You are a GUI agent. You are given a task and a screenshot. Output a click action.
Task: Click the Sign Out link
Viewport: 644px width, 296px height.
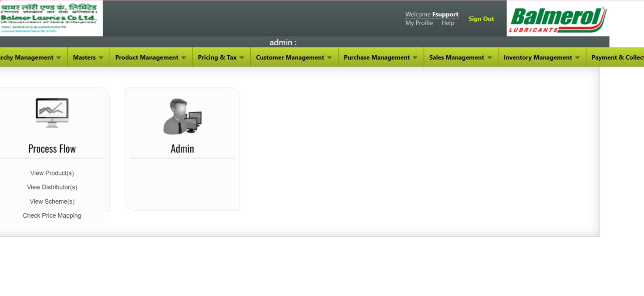[x=481, y=19]
